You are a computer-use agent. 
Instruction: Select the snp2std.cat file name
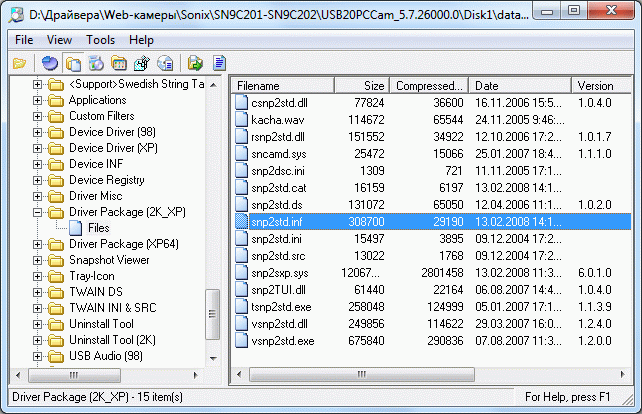(x=279, y=188)
